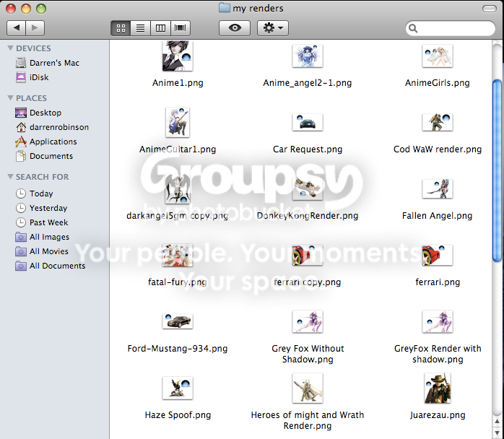
Task: Select the fatal-fury.png thumbnail
Action: (178, 255)
